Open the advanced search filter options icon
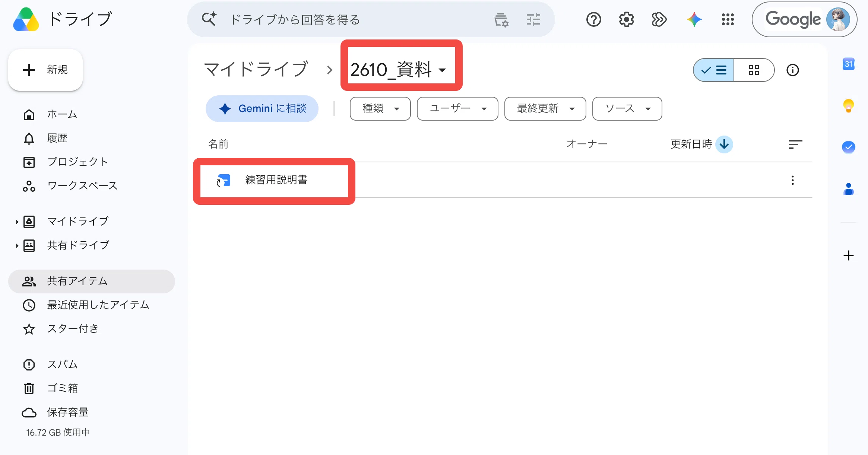The width and height of the screenshot is (868, 455). 533,19
